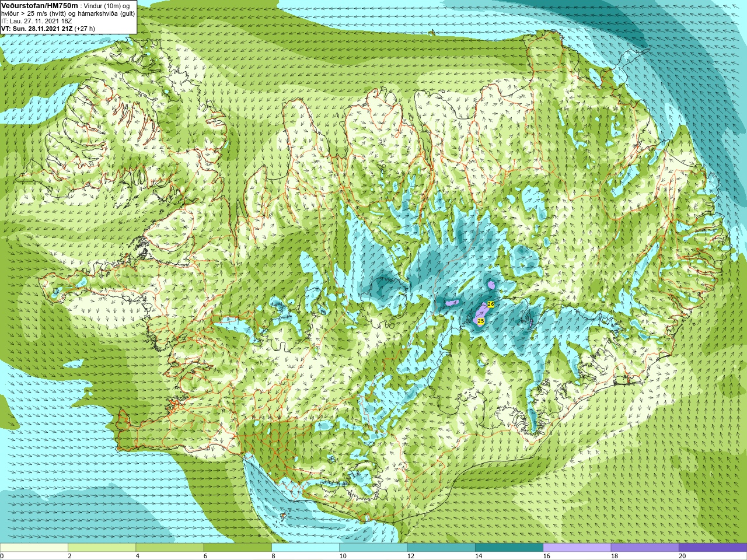
Task: Select the Veðurstofan/HM750m title text
Action: click(40, 5)
